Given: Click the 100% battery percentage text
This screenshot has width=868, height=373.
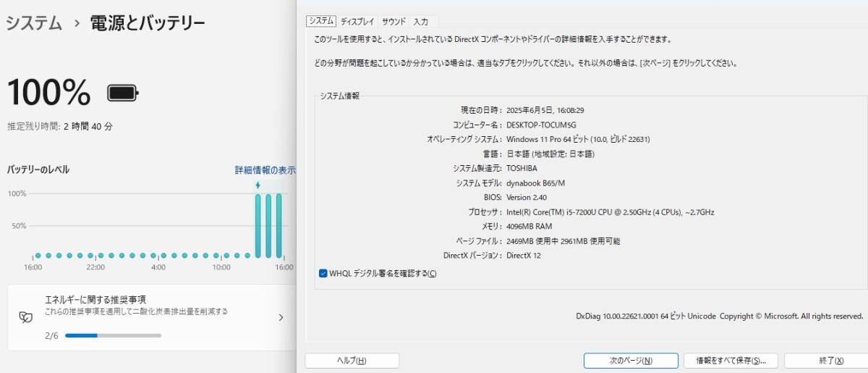Looking at the screenshot, I should (x=49, y=93).
